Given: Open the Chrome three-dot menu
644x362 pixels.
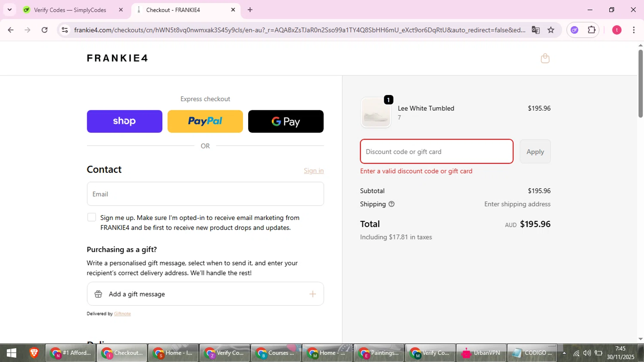Looking at the screenshot, I should pos(634,30).
